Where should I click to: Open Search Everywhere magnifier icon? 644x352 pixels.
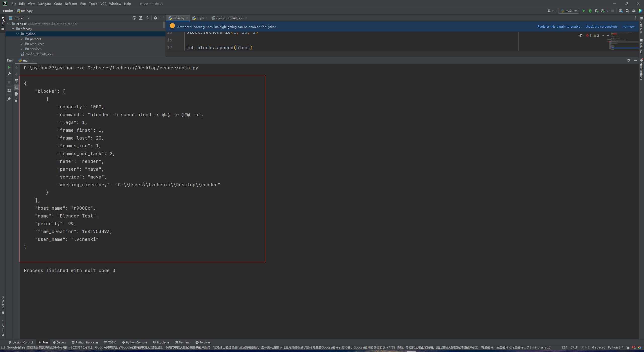tap(627, 11)
